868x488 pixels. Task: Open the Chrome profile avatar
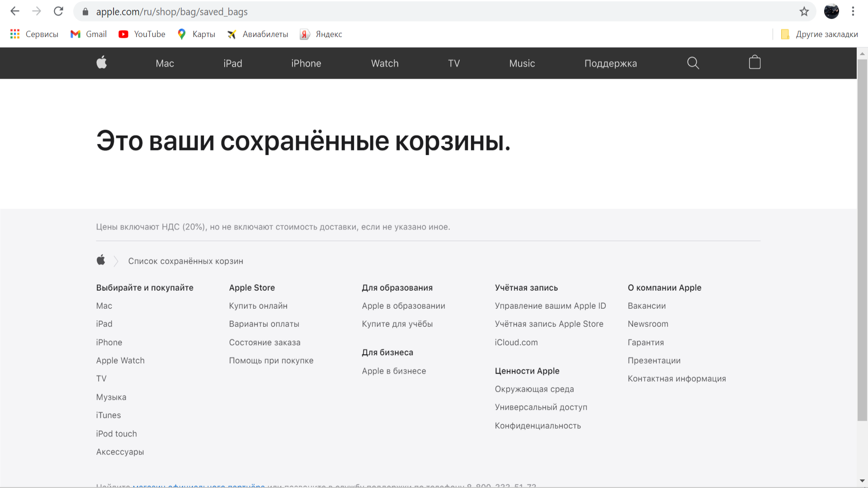pos(831,11)
